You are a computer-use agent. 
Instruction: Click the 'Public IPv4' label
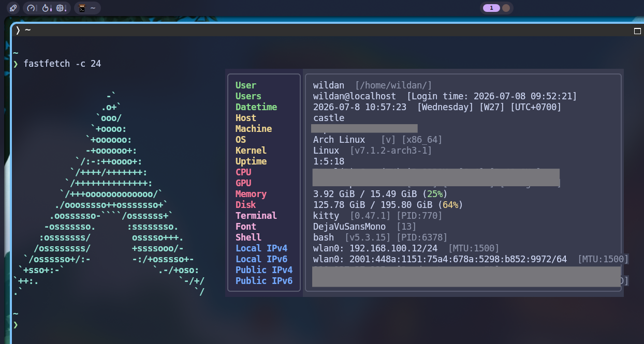(264, 270)
